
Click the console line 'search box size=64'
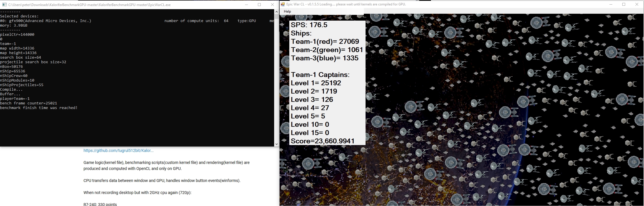pos(21,58)
